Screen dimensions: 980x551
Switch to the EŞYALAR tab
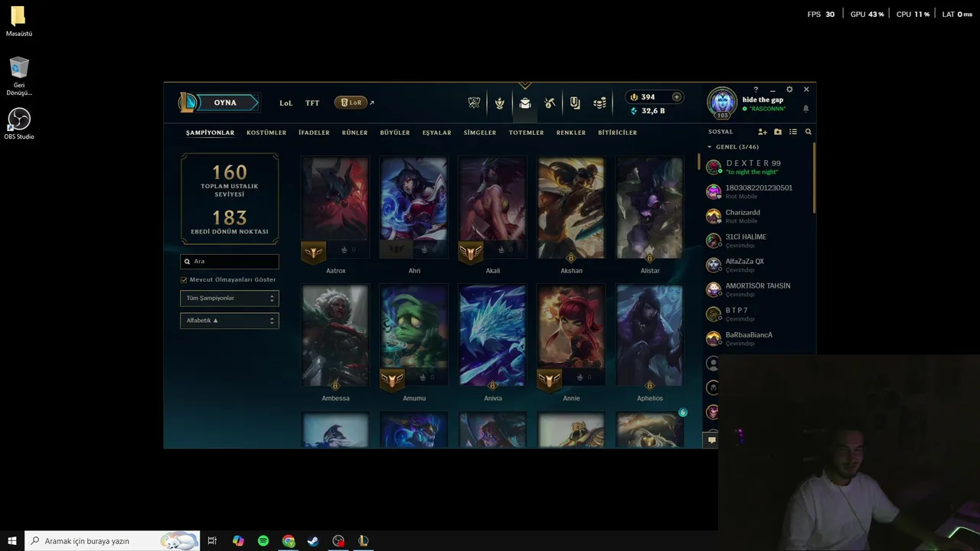[437, 132]
